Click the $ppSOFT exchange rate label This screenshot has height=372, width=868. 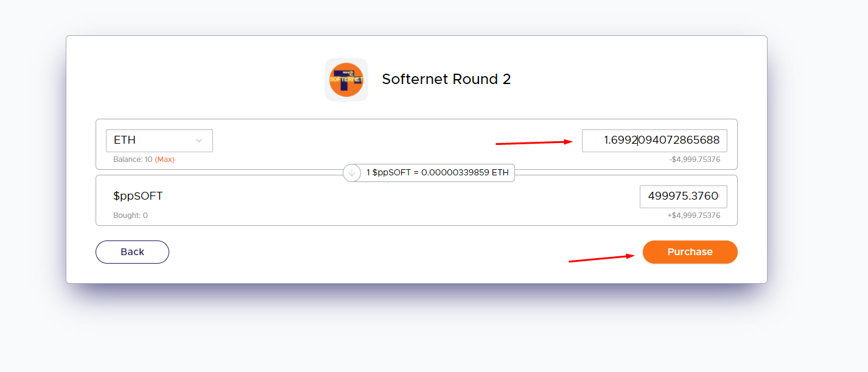(437, 173)
